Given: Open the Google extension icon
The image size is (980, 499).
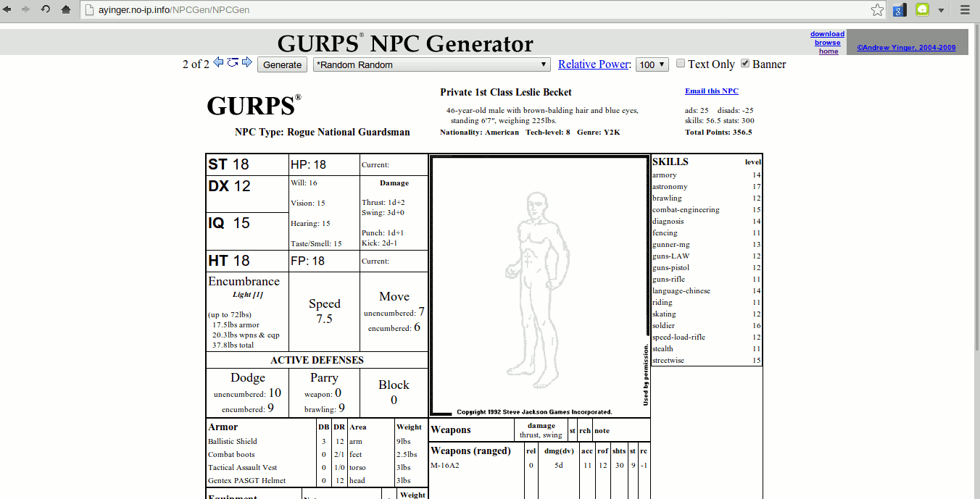Looking at the screenshot, I should [898, 9].
